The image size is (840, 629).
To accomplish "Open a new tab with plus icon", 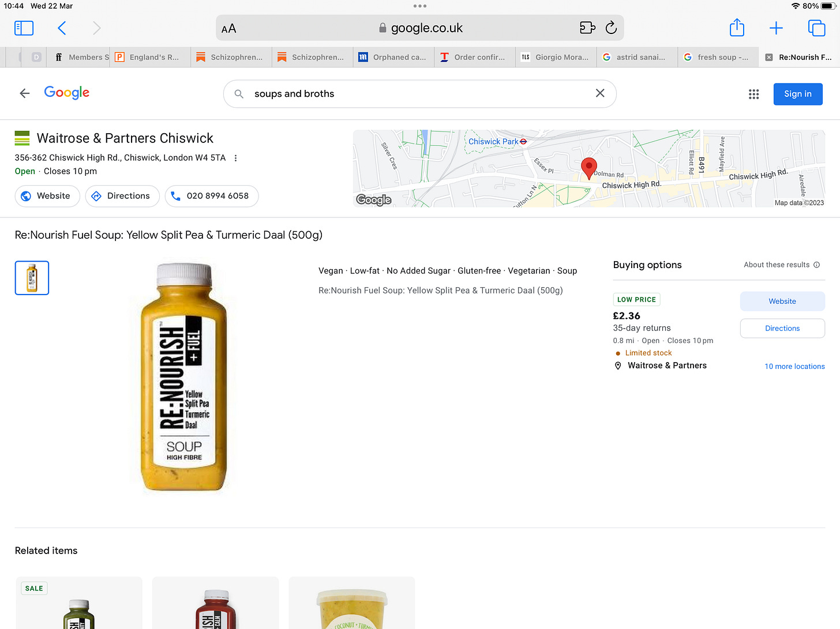I will (776, 28).
